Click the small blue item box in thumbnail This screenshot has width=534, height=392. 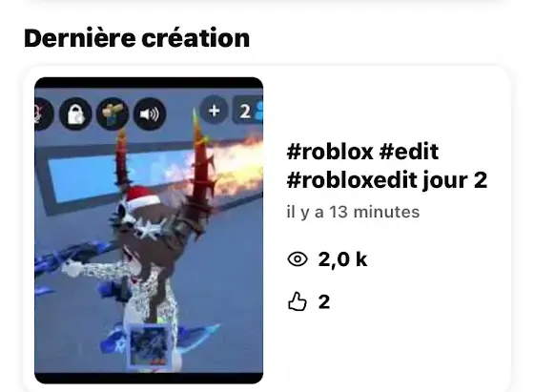(149, 346)
